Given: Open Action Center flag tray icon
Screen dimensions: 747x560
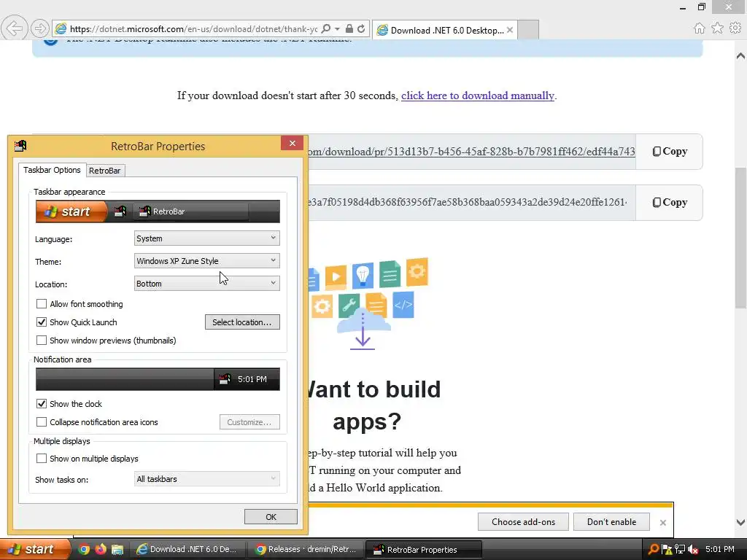Looking at the screenshot, I should pyautogui.click(x=667, y=549).
